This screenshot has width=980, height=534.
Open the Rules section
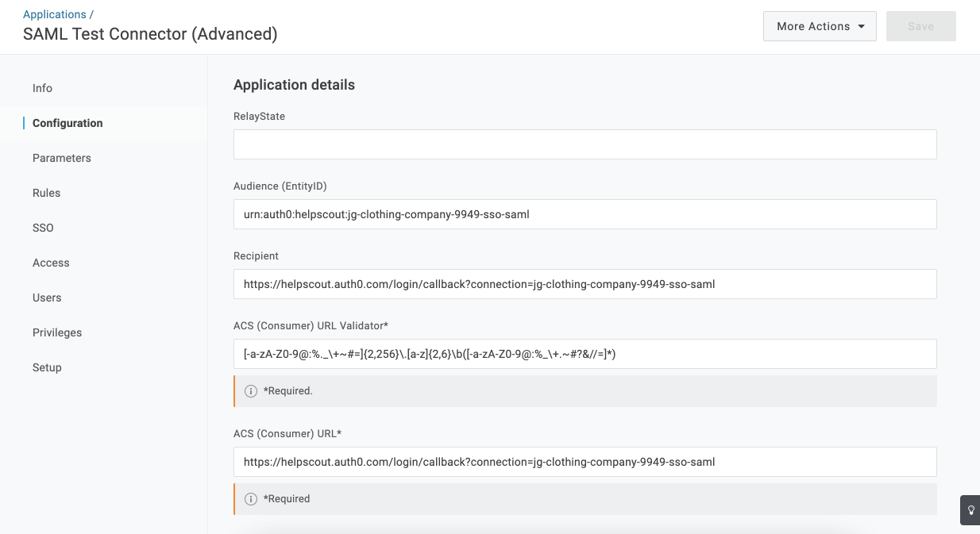tap(47, 193)
